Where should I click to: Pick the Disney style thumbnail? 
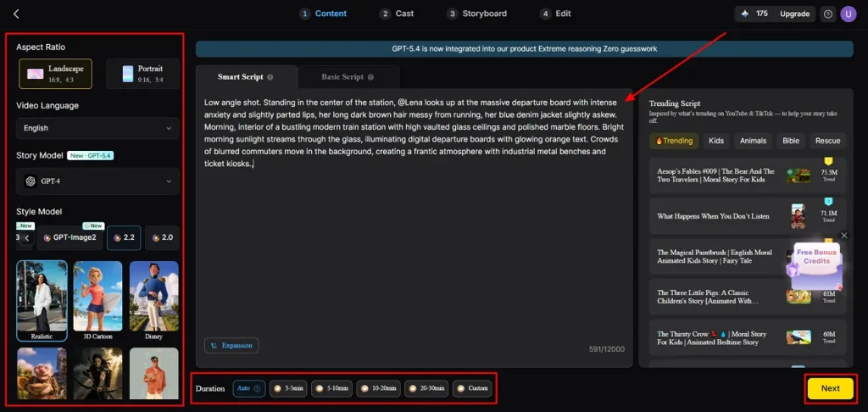pyautogui.click(x=154, y=301)
